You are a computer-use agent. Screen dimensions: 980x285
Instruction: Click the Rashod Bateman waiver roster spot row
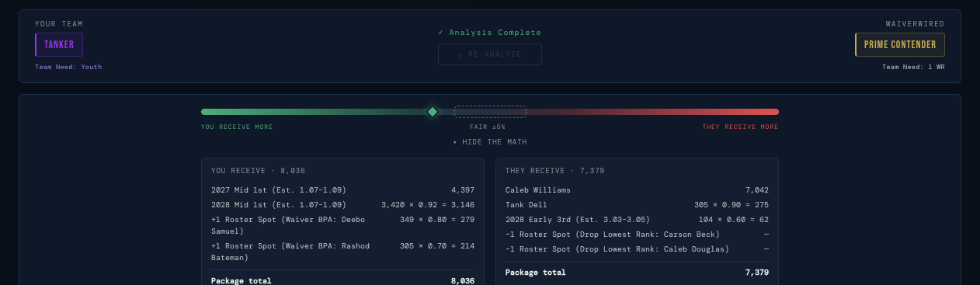tap(342, 252)
